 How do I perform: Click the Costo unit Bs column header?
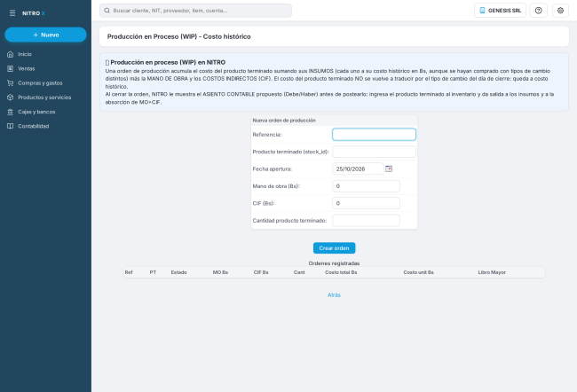coord(418,272)
